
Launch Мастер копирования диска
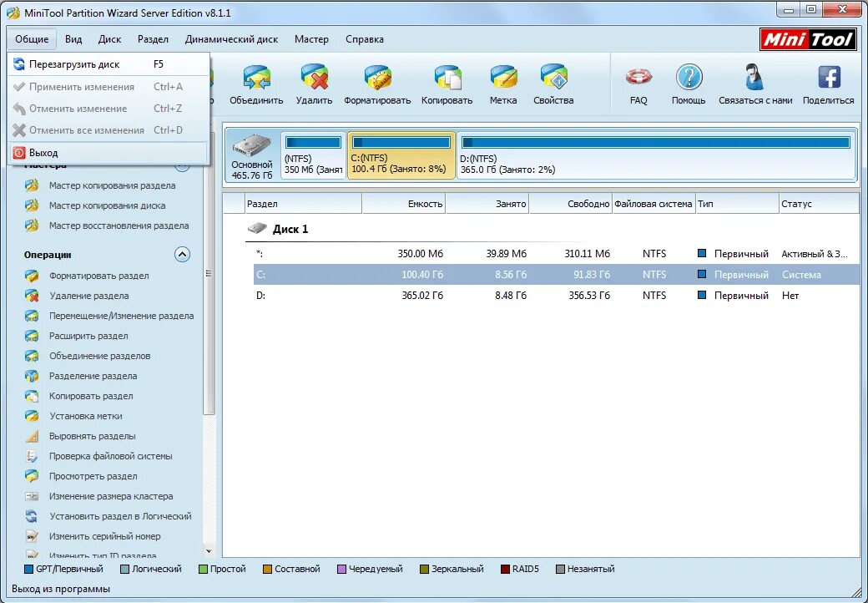coord(107,205)
